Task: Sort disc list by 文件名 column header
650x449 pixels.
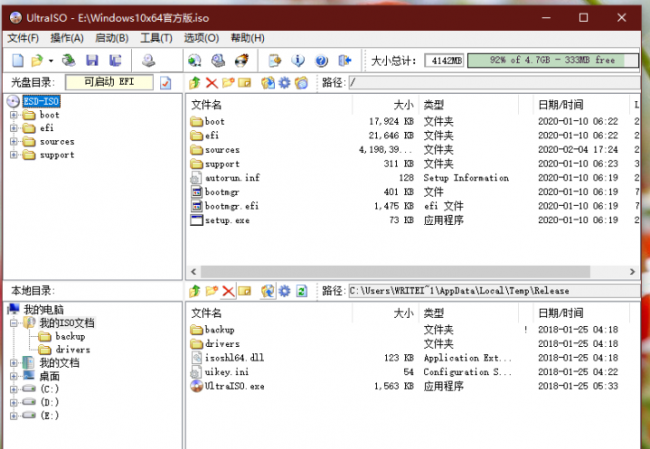Action: pyautogui.click(x=269, y=105)
